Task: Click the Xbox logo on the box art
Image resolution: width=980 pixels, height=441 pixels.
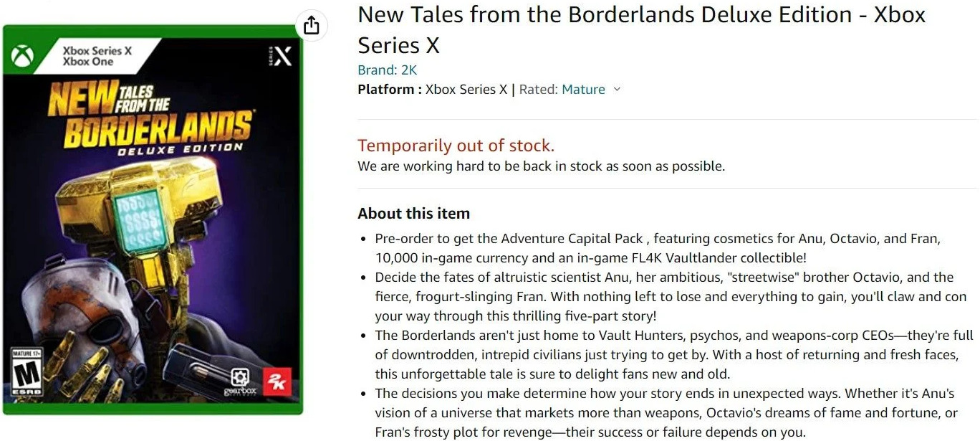Action: tap(21, 56)
